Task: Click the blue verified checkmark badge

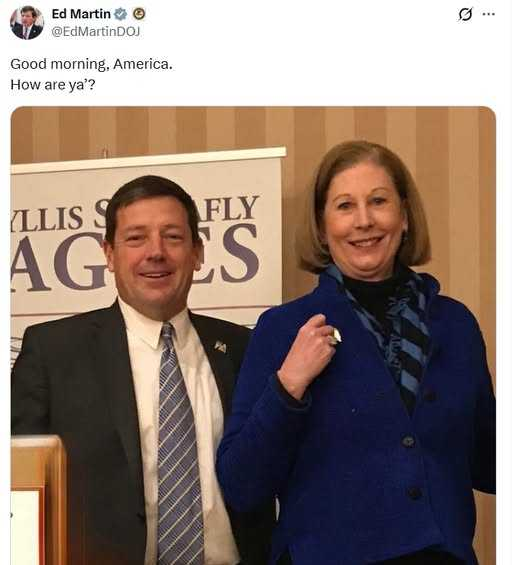Action: pyautogui.click(x=121, y=14)
